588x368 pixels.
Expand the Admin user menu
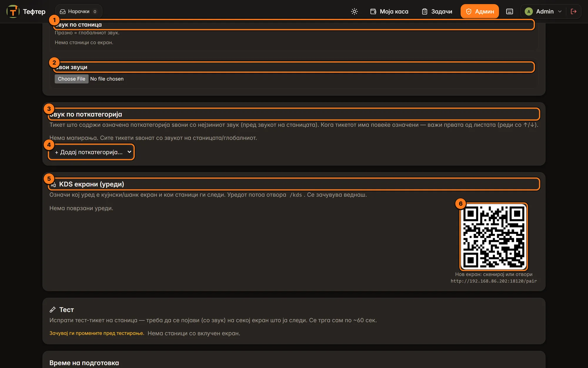coord(543,11)
